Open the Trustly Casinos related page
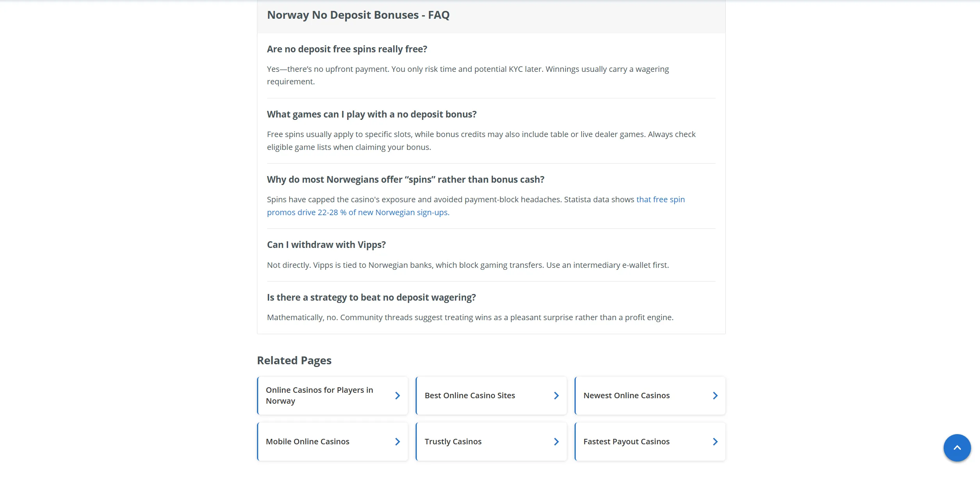This screenshot has height=481, width=980. pyautogui.click(x=491, y=442)
